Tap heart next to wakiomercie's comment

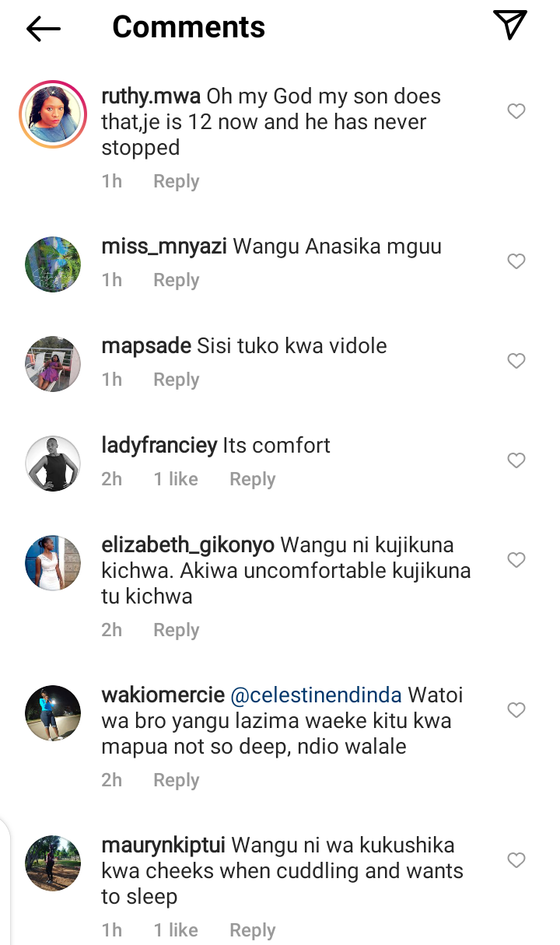pos(516,710)
